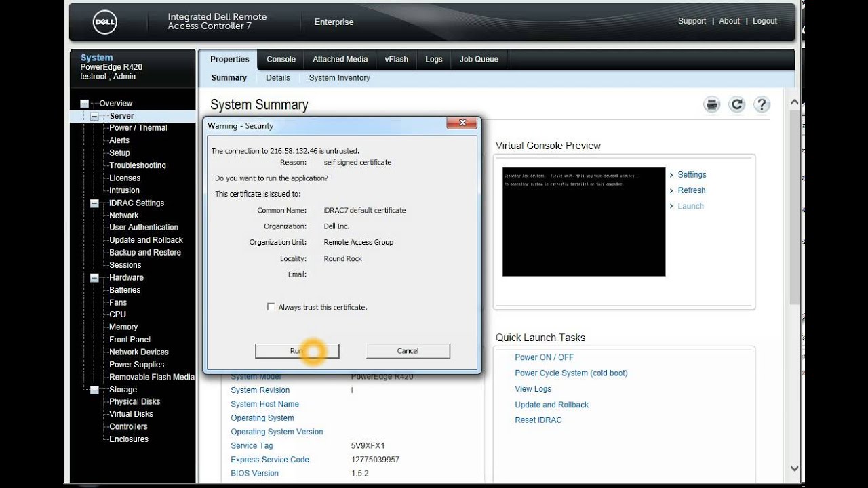This screenshot has height=488, width=868.
Task: Select Power Supplies in sidebar
Action: pyautogui.click(x=137, y=365)
